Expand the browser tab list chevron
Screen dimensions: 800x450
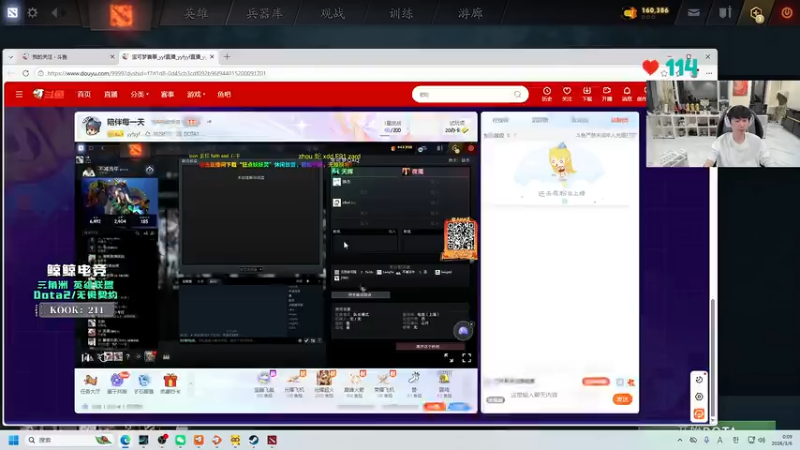tap(11, 57)
